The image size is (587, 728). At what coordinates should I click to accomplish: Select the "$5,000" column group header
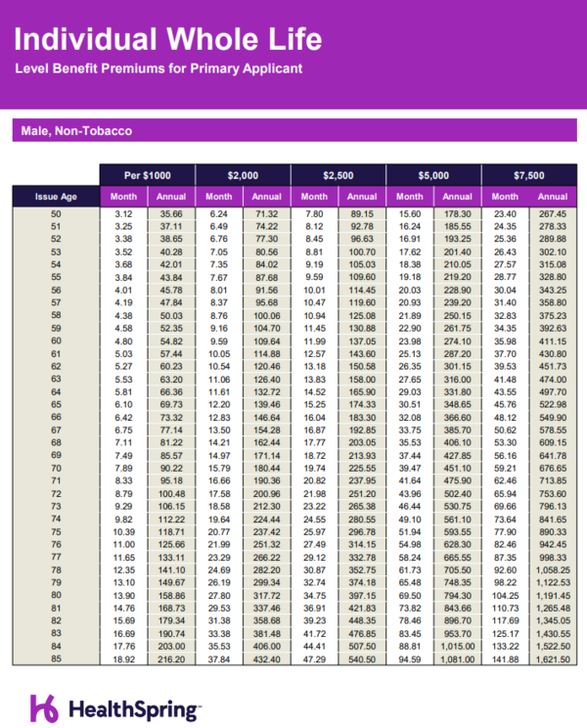pos(433,175)
